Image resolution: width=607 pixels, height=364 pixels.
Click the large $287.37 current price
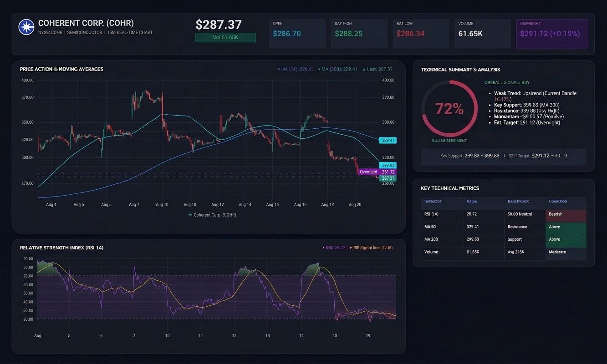pyautogui.click(x=219, y=25)
